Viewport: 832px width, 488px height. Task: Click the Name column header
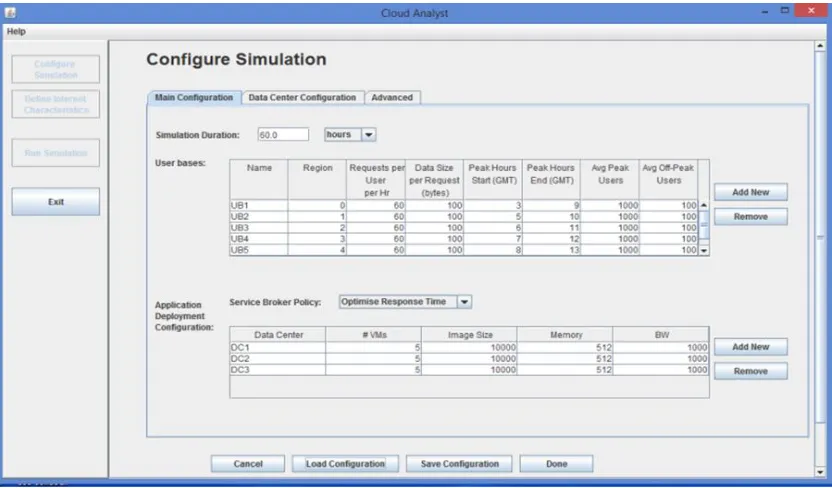click(259, 180)
